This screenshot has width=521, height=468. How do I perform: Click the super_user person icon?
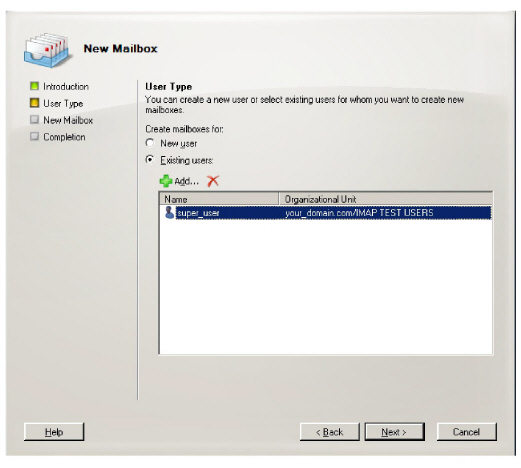[169, 212]
